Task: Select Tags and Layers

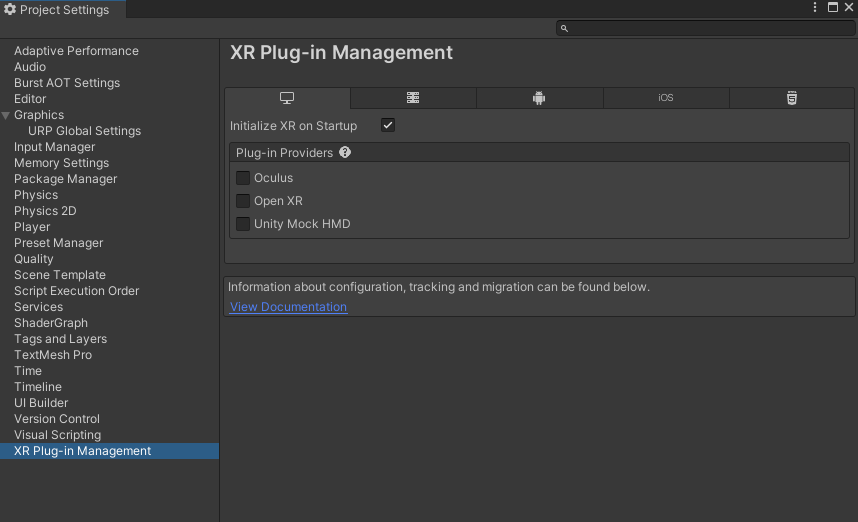Action: click(x=60, y=339)
